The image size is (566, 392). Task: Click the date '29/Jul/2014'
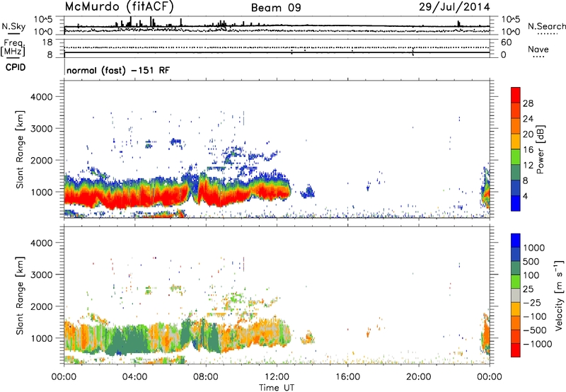pos(454,7)
